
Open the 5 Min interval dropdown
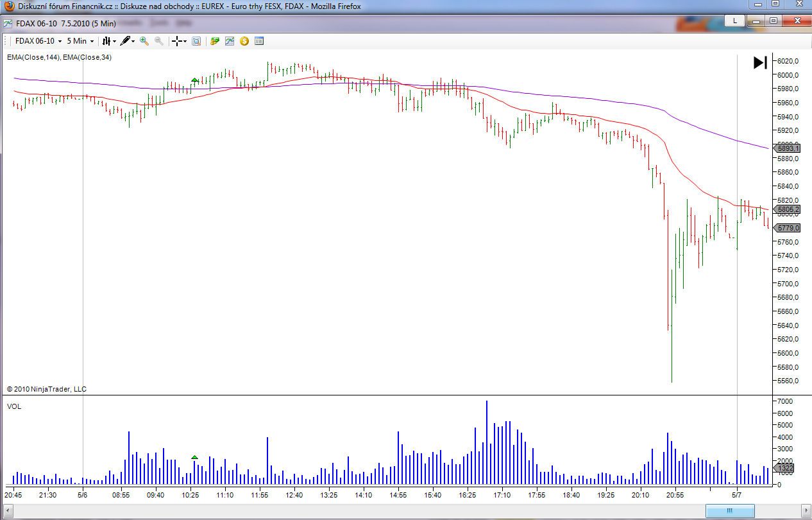coord(81,41)
